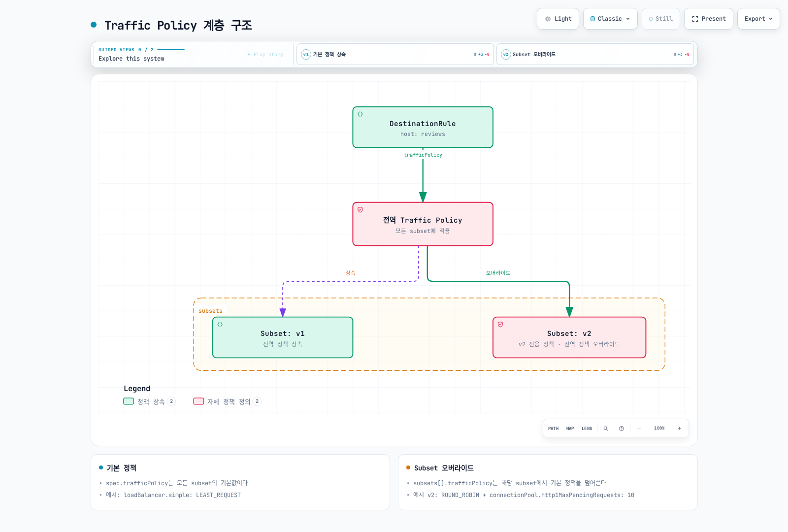Click the sun icon in Light button

pos(548,19)
